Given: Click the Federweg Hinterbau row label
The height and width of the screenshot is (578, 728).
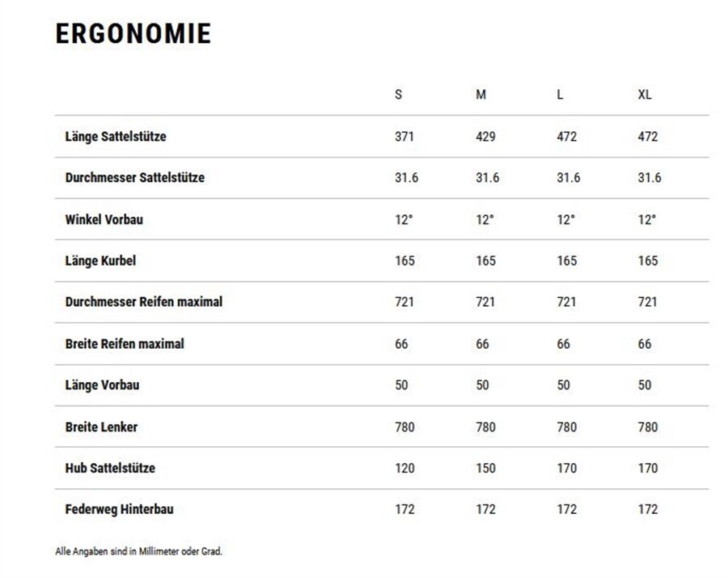Looking at the screenshot, I should (119, 509).
